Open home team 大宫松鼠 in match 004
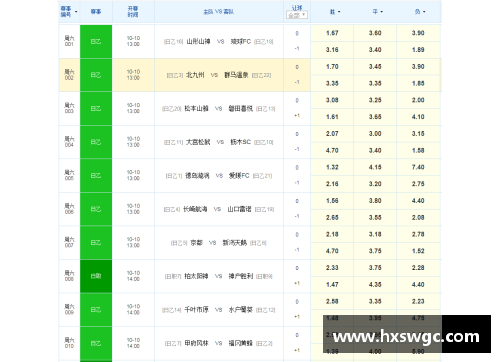 (x=198, y=142)
